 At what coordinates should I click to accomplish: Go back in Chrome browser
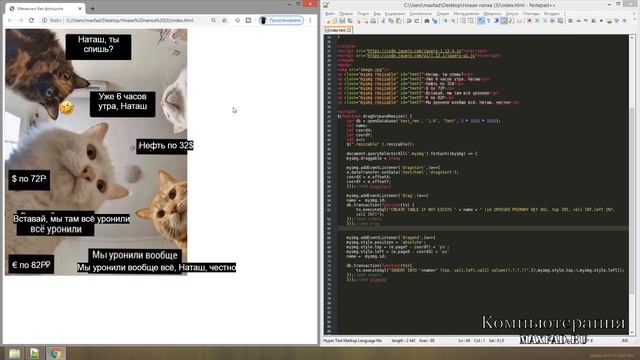(10, 20)
